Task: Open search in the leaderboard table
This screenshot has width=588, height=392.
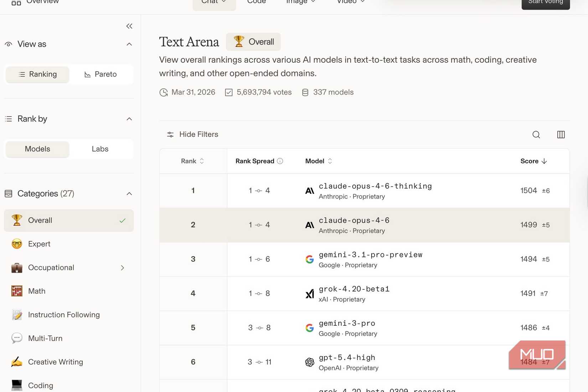Action: tap(536, 134)
